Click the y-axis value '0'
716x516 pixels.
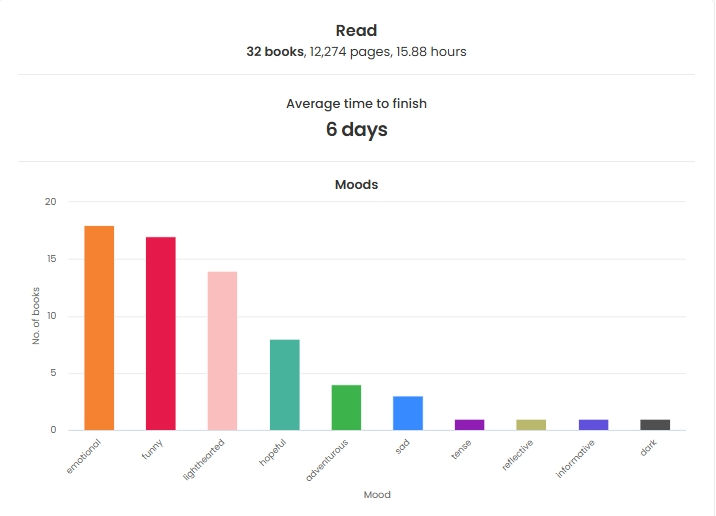[x=53, y=430]
